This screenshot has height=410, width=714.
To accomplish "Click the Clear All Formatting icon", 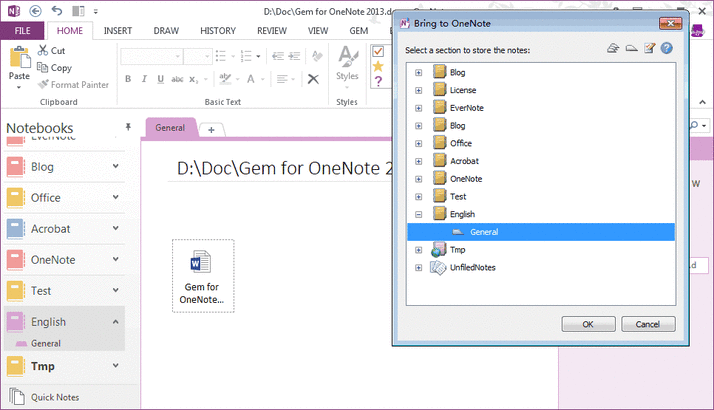I will pyautogui.click(x=317, y=56).
